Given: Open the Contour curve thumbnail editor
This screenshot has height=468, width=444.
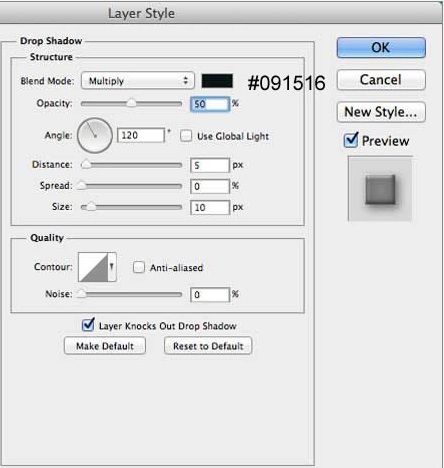Looking at the screenshot, I should pyautogui.click(x=93, y=267).
